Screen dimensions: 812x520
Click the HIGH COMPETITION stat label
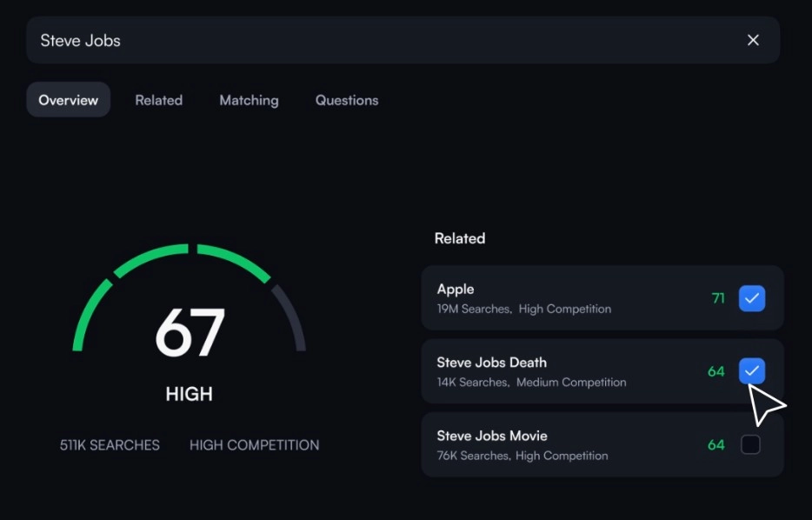(x=254, y=444)
